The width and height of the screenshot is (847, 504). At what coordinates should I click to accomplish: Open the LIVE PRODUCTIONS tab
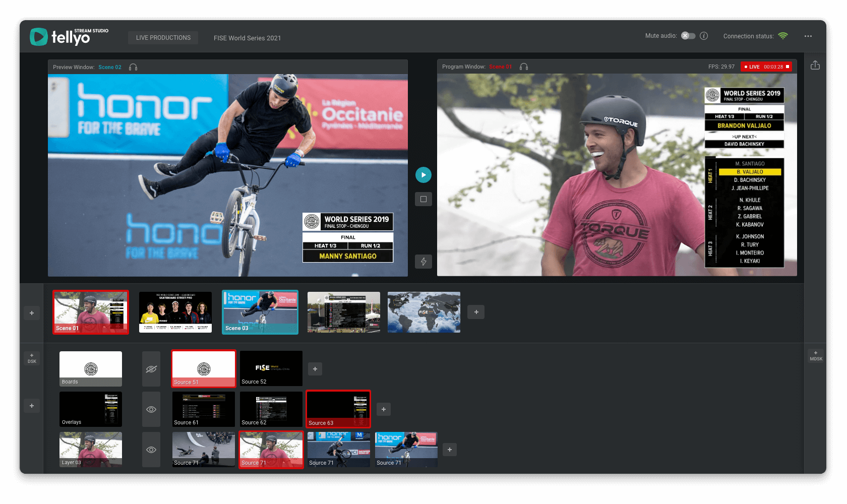163,38
